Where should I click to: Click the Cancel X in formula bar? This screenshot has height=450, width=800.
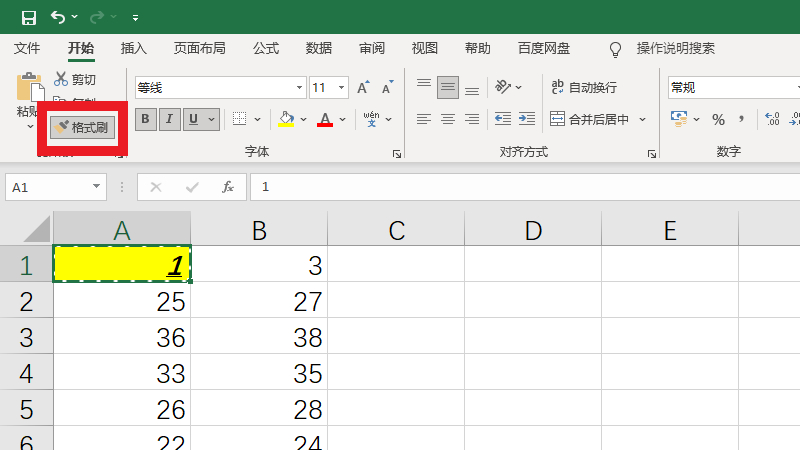point(156,187)
